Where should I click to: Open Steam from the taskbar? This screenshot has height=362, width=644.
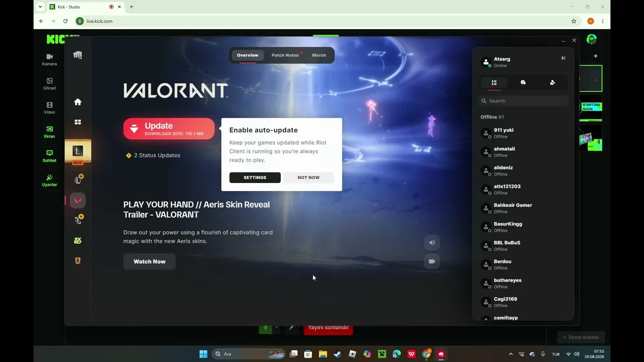[x=338, y=354]
